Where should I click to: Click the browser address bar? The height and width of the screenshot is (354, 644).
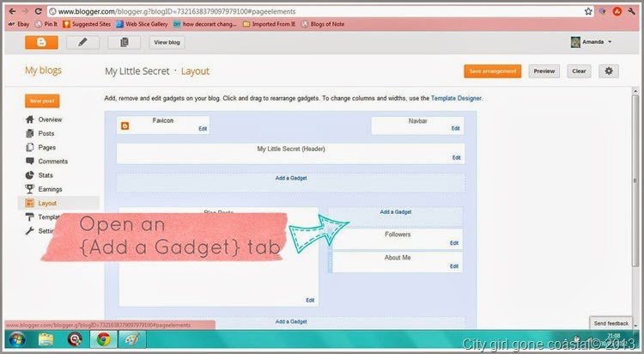coord(314,11)
